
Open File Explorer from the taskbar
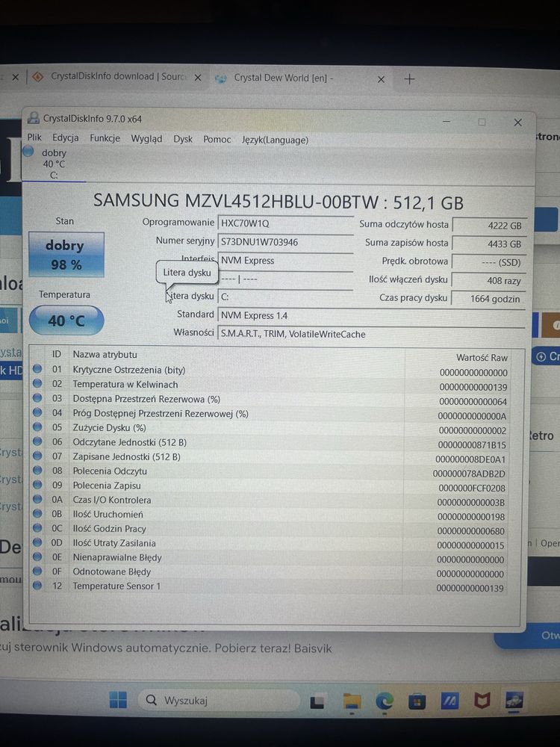pyautogui.click(x=352, y=701)
